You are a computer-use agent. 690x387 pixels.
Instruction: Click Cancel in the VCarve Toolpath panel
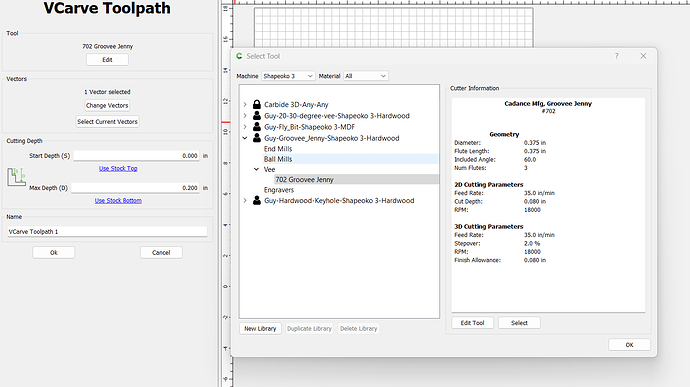[161, 252]
